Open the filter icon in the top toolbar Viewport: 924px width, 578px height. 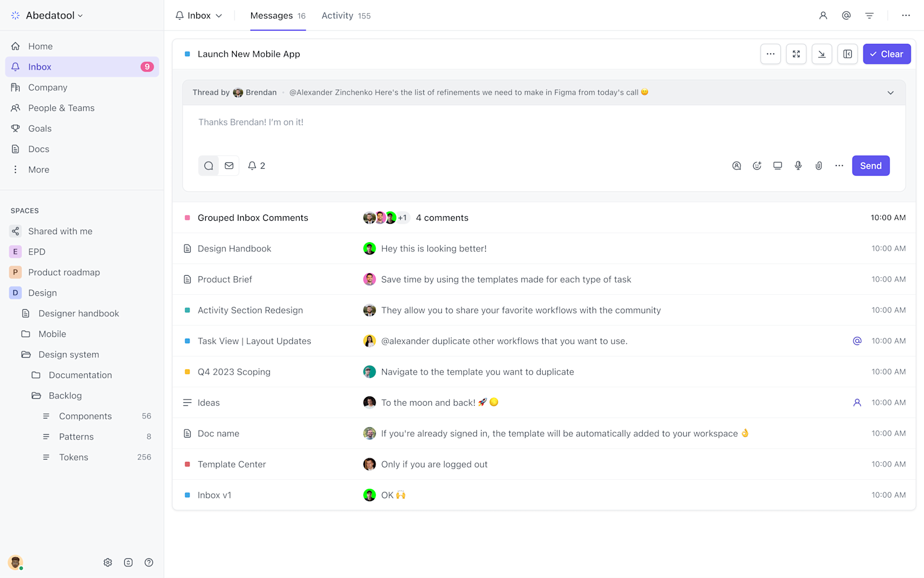click(x=869, y=16)
